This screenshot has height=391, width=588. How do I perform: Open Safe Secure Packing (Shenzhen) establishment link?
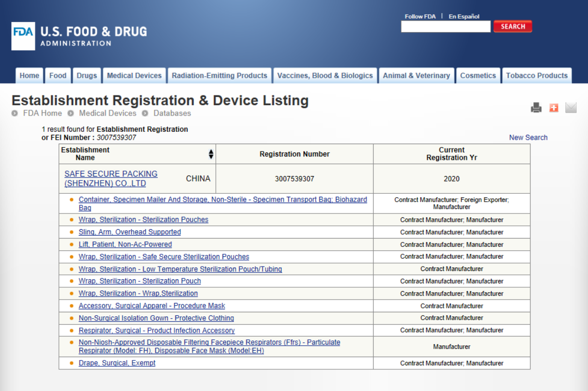tap(111, 179)
